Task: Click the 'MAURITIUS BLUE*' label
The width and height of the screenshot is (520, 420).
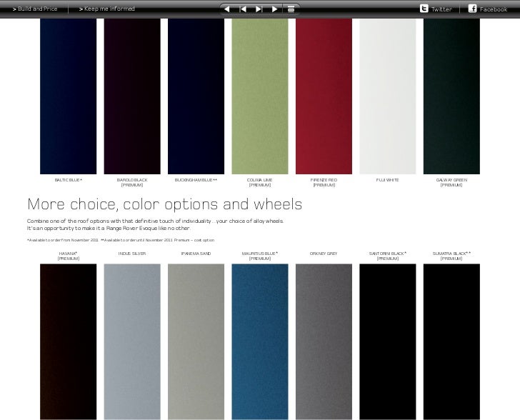Action: tap(260, 254)
